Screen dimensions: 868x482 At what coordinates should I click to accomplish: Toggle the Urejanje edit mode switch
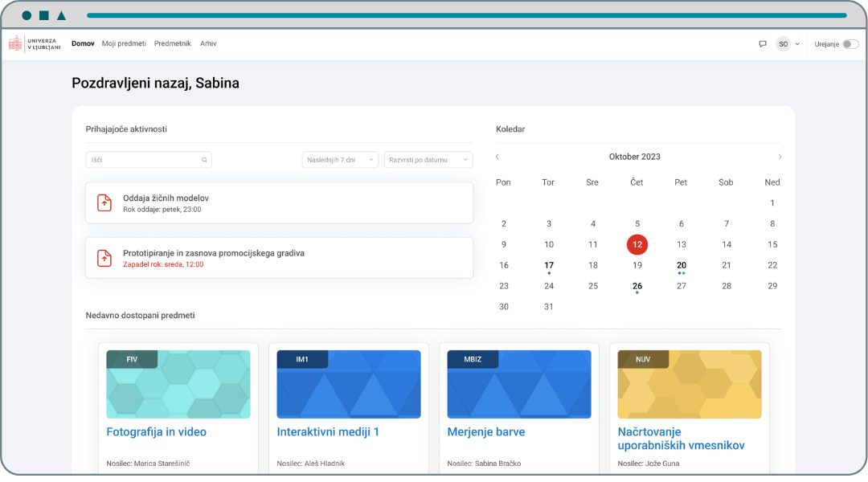850,43
